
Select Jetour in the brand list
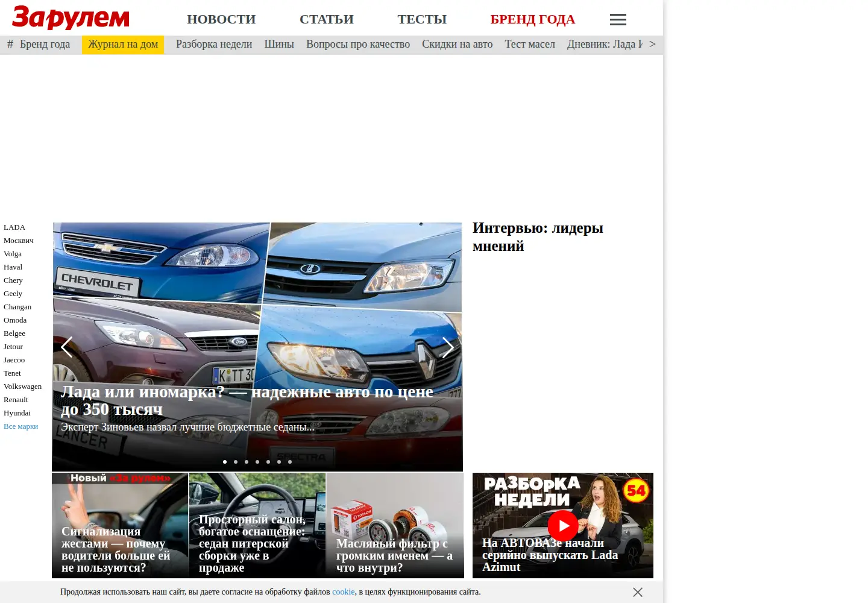(13, 347)
